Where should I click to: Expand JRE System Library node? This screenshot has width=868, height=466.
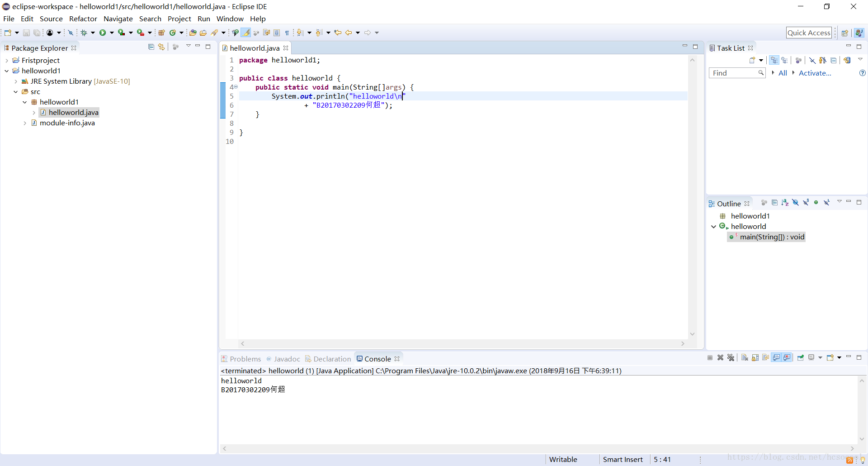pyautogui.click(x=16, y=81)
